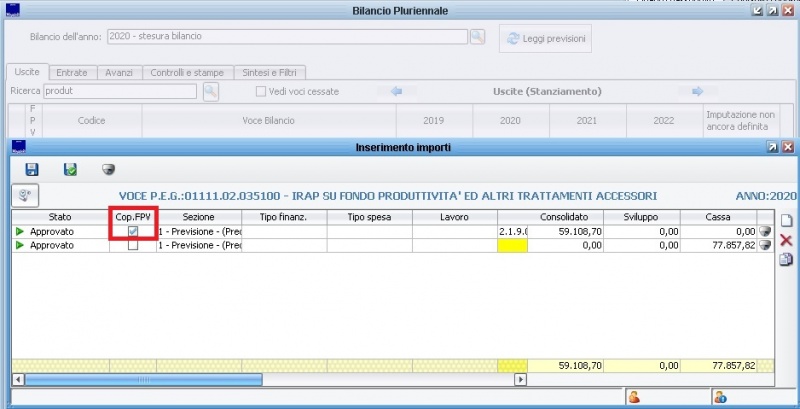Switch to the Entrate tab
Screen dimensions: 800x409
[x=71, y=72]
